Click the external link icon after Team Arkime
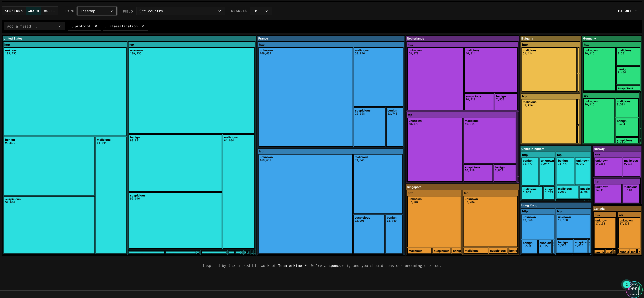The height and width of the screenshot is (298, 644). [x=305, y=266]
